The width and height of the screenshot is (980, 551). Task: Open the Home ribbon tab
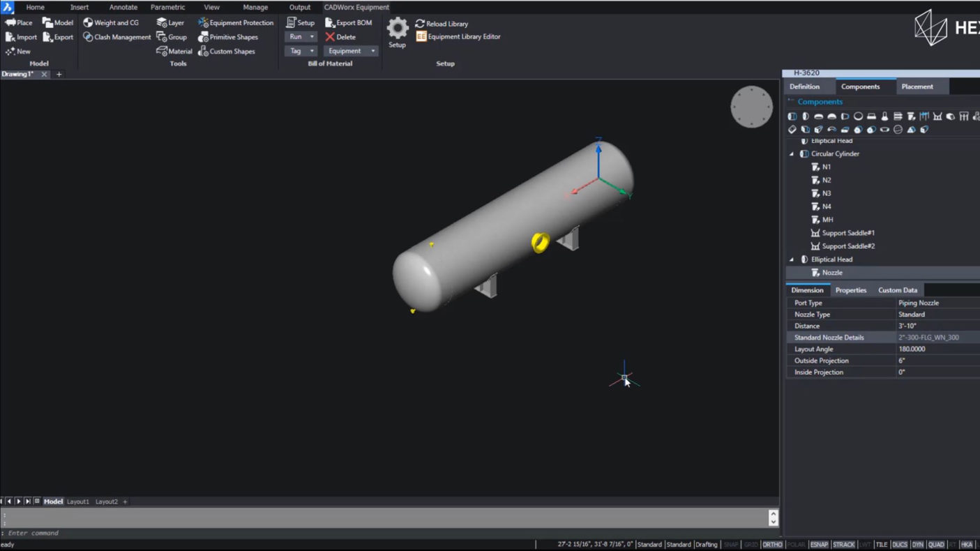click(35, 7)
